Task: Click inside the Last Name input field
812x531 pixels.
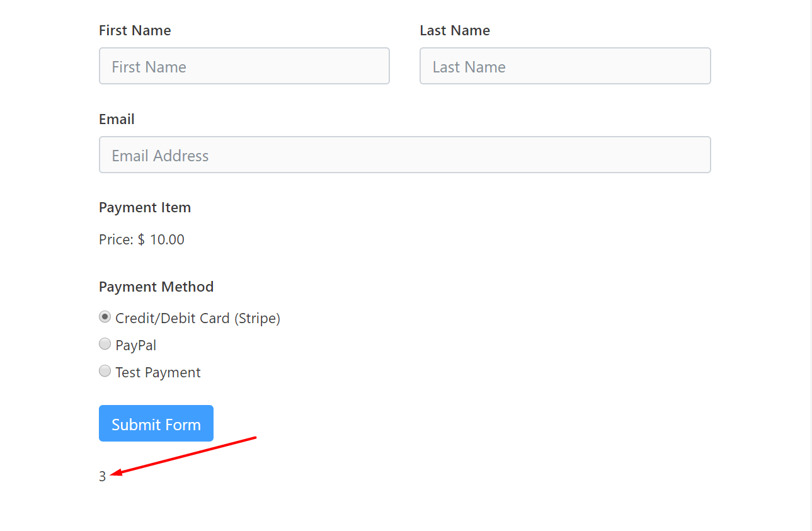Action: (x=564, y=66)
